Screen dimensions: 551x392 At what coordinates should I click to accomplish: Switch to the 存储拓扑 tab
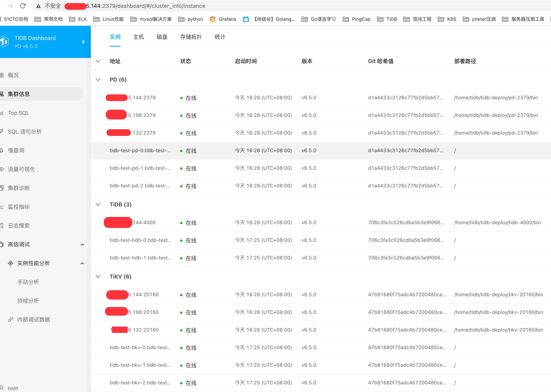point(191,37)
